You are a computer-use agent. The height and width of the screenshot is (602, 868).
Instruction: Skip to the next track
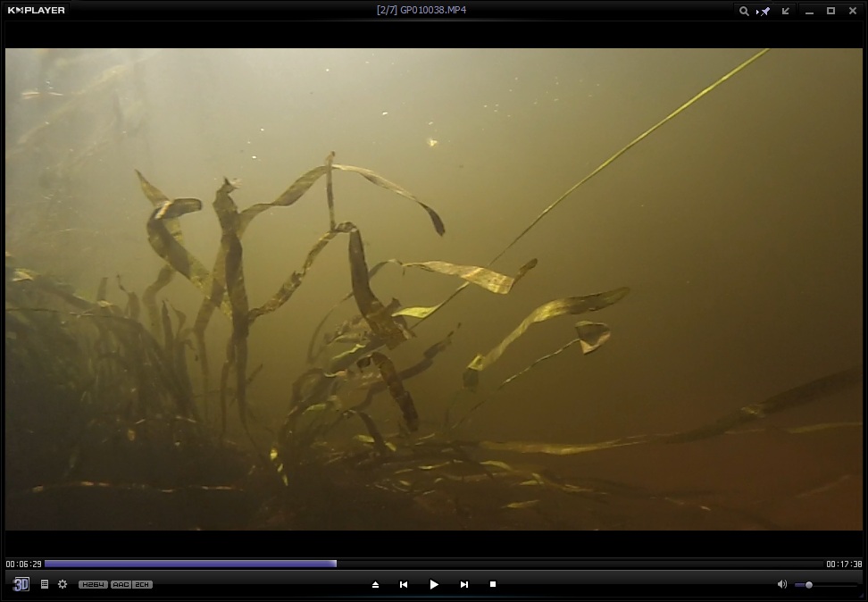coord(464,584)
